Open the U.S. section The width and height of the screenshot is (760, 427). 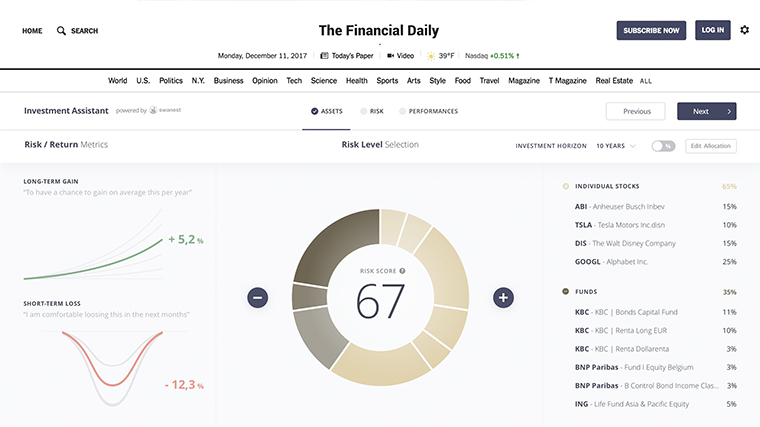pos(143,80)
